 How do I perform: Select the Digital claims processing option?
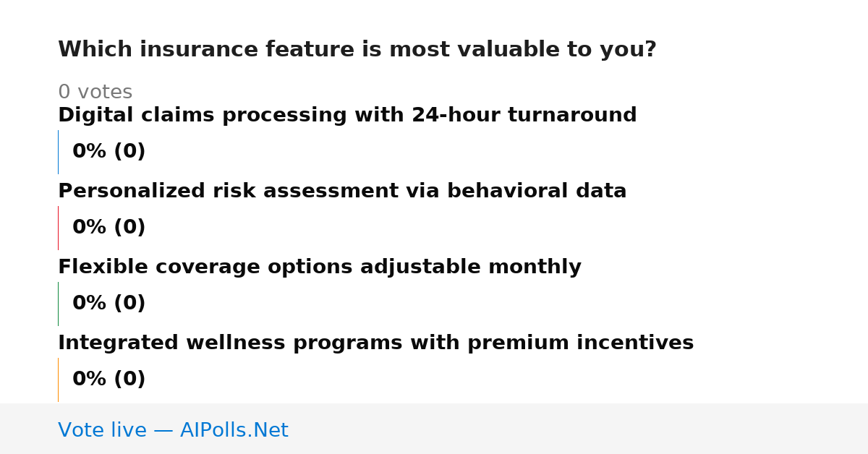pos(347,116)
